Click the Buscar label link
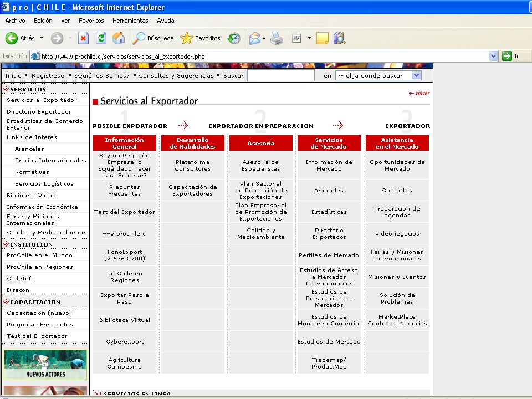Viewport: 532px width, 399px height. tap(233, 76)
